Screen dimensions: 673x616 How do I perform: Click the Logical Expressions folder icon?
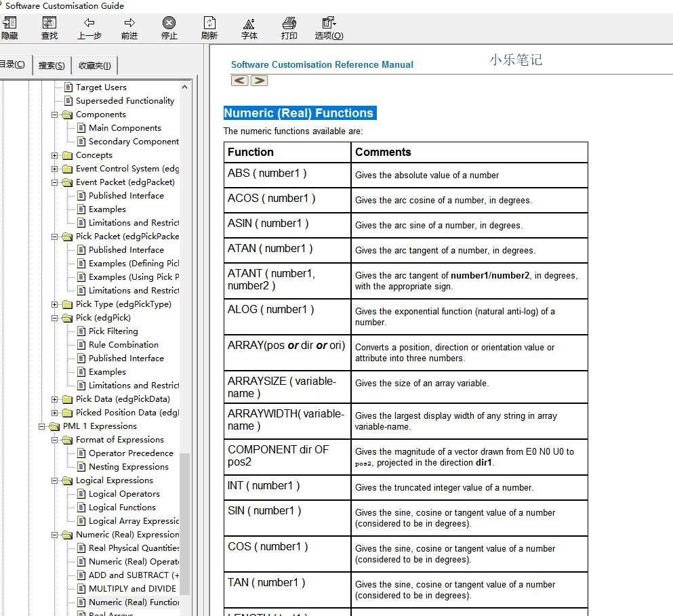point(67,480)
